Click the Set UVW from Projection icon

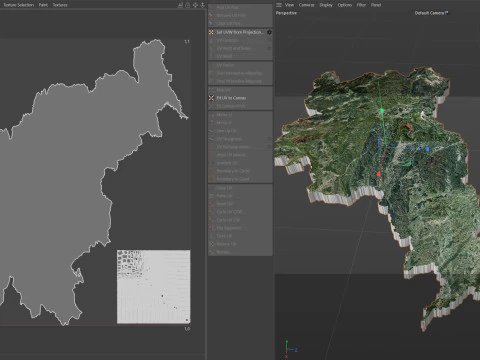(211, 32)
